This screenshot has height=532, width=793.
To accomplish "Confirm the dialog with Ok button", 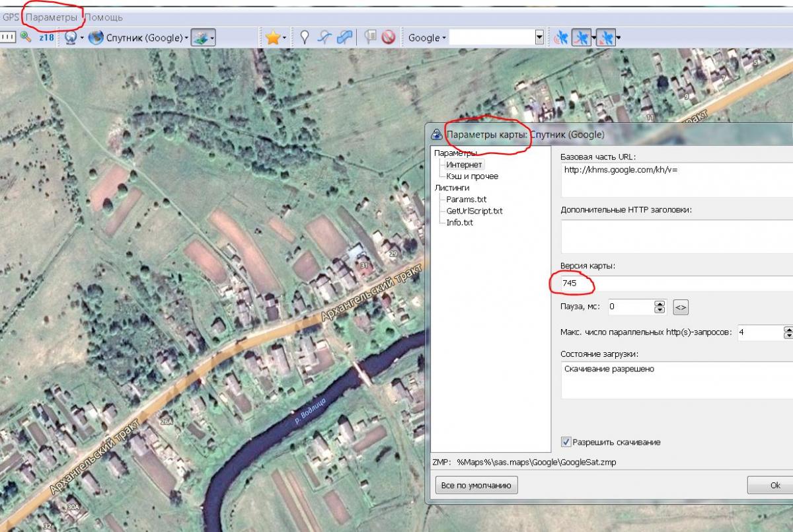I will (774, 485).
